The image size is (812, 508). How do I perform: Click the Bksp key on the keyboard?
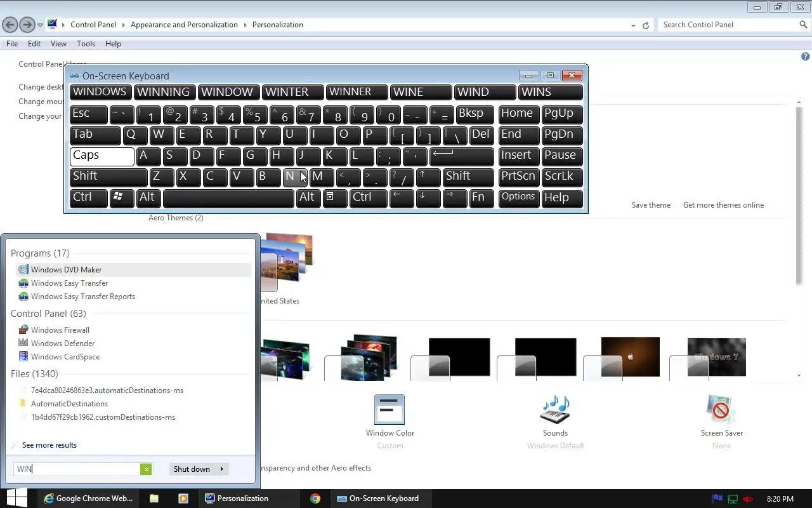475,114
